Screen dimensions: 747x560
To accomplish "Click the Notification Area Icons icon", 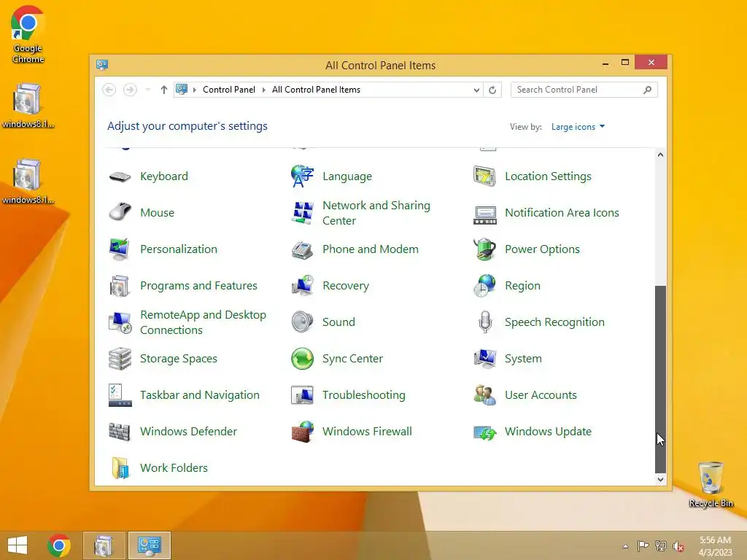I will 485,215.
